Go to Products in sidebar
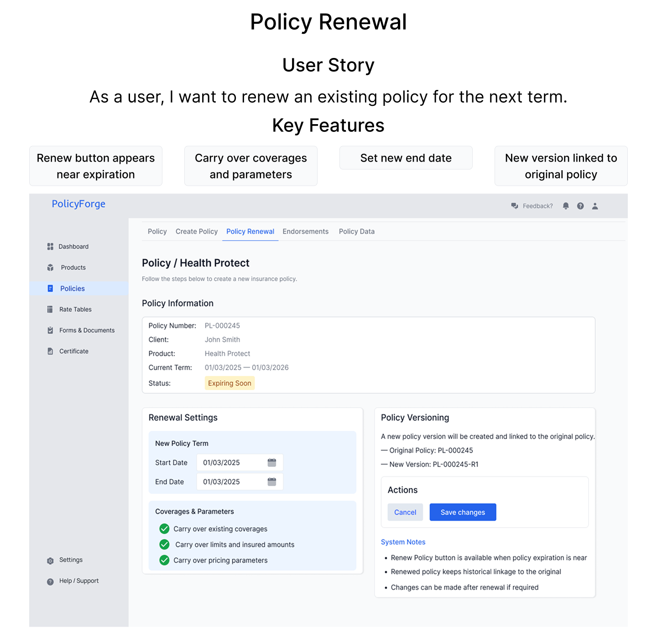The image size is (657, 644). [73, 267]
